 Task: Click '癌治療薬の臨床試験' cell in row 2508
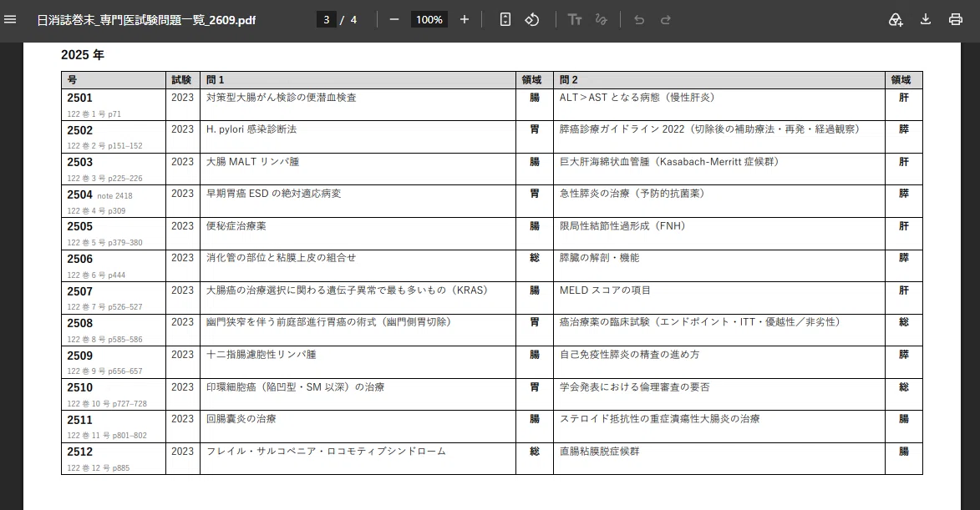[699, 322]
